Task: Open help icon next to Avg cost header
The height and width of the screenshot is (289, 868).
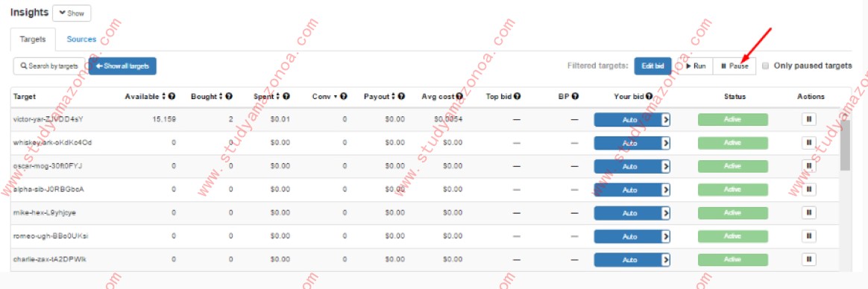Action: coord(459,96)
